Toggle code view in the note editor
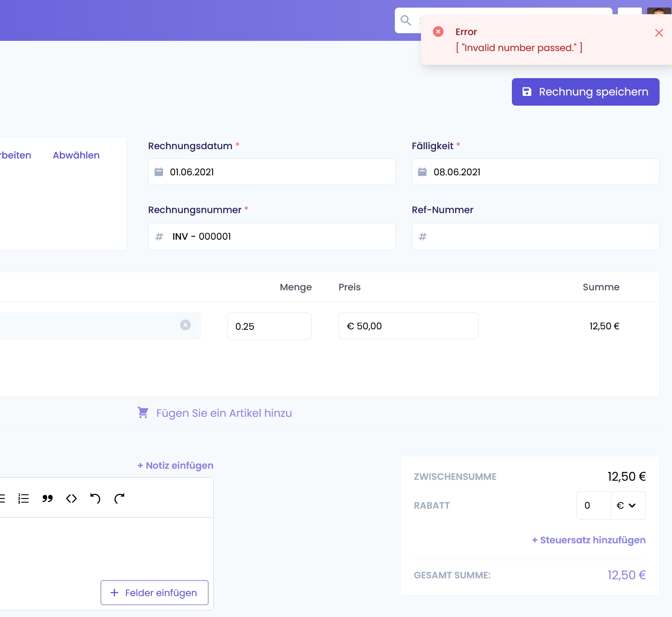Screen dimensions: 672x617 click(x=71, y=498)
